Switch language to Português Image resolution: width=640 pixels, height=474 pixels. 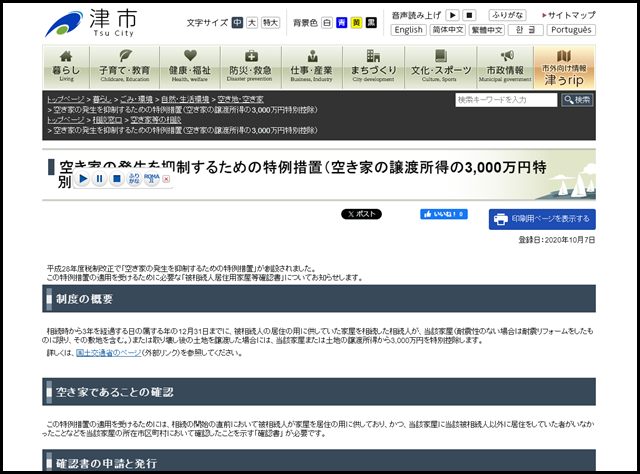571,30
